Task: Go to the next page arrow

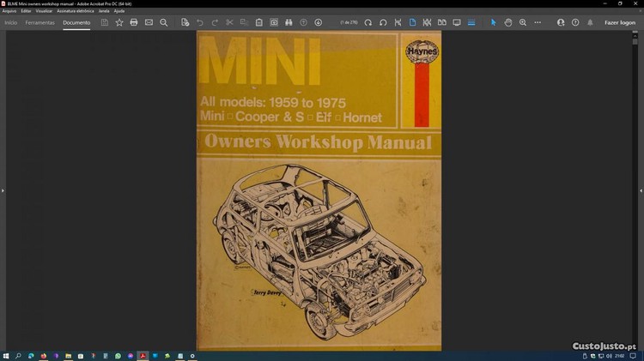Action: 319,22
